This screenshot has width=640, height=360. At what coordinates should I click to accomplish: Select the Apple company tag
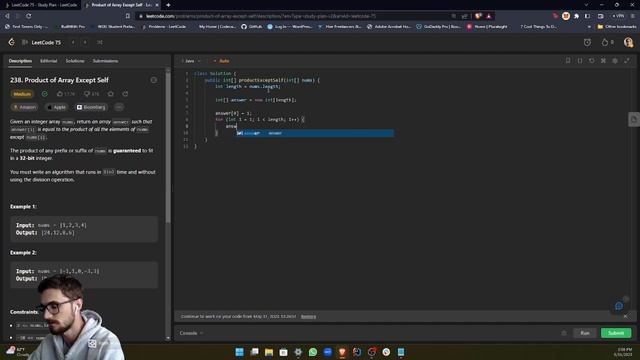56,107
